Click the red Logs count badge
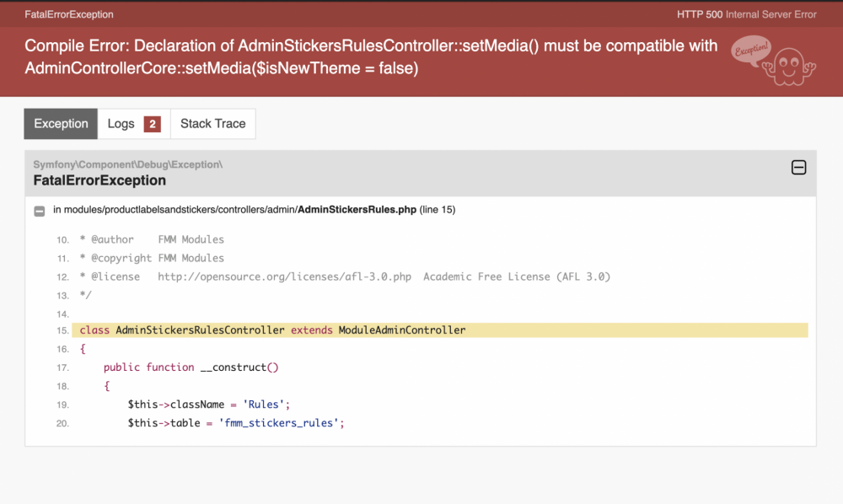Screen dimensions: 843x504 click(153, 124)
